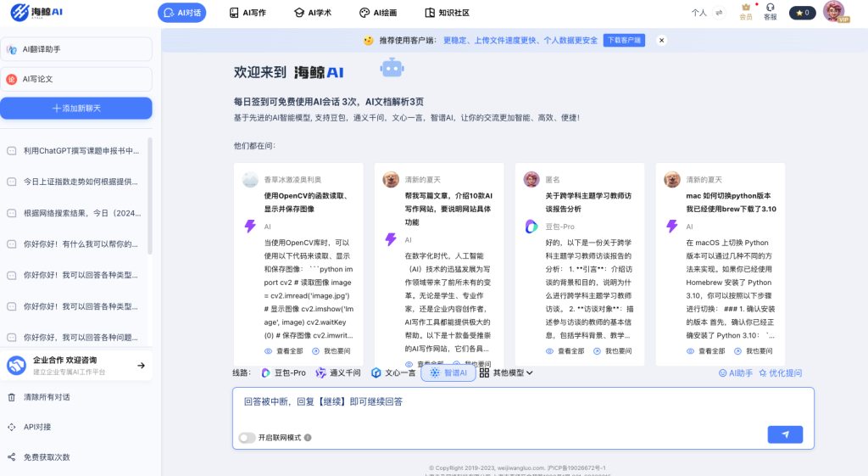The width and height of the screenshot is (868, 476).
Task: Select the 豆包-Pro model line
Action: pyautogui.click(x=283, y=373)
